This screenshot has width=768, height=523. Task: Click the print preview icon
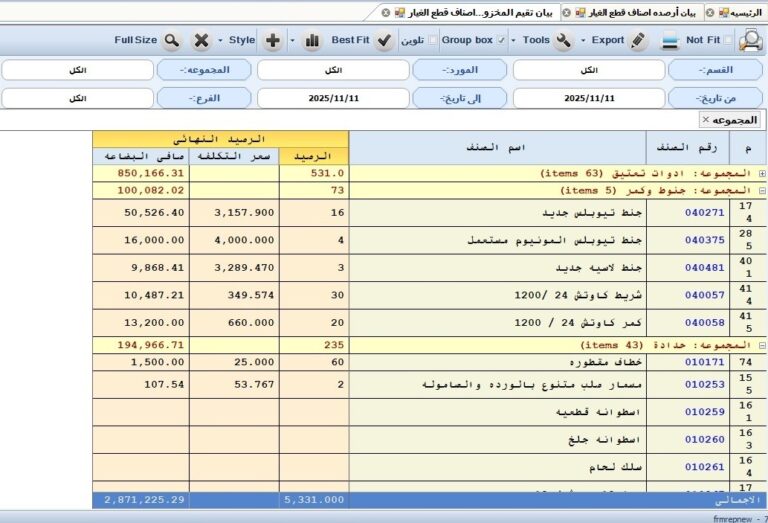[x=750, y=40]
